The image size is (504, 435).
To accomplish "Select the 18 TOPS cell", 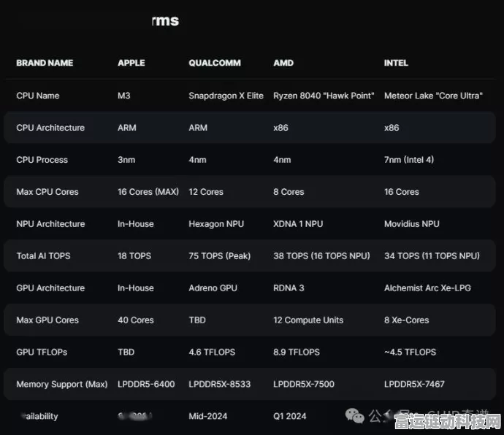I will [134, 256].
